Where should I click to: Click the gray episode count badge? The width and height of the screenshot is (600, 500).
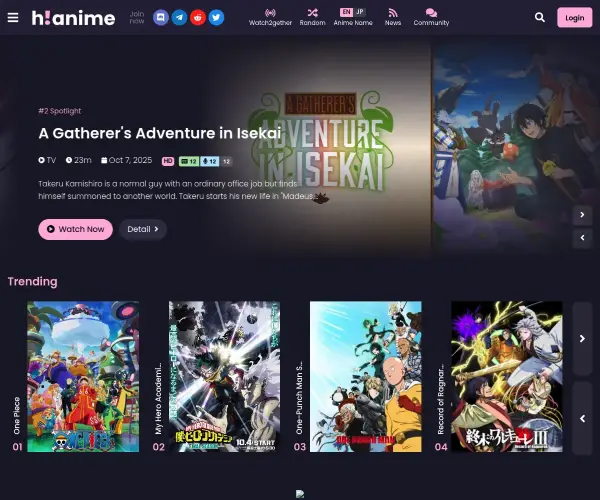(x=226, y=161)
